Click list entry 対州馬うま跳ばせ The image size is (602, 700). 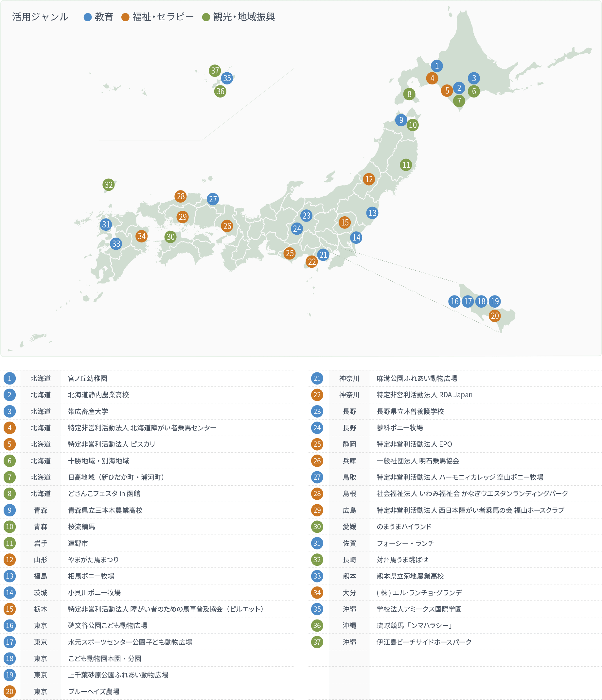click(x=402, y=560)
